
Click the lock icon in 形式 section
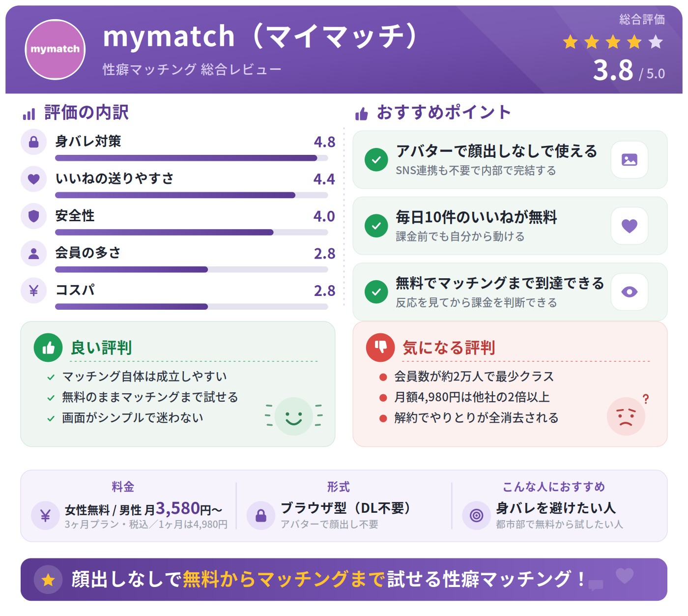[261, 516]
